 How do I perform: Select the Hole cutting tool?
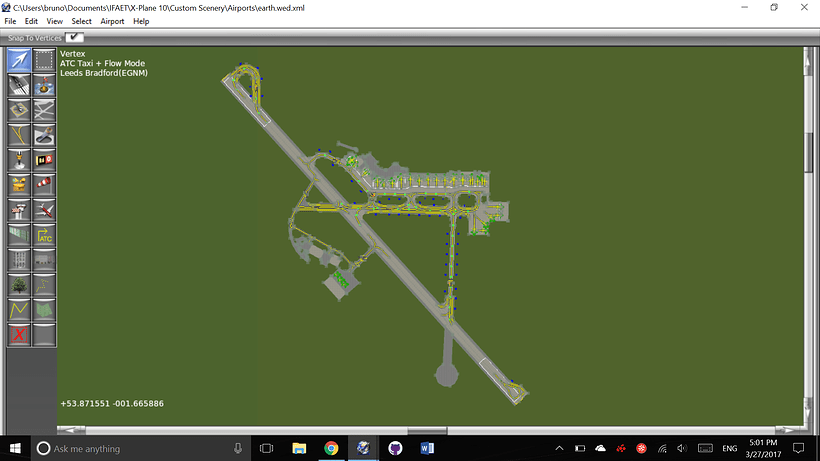click(x=44, y=135)
